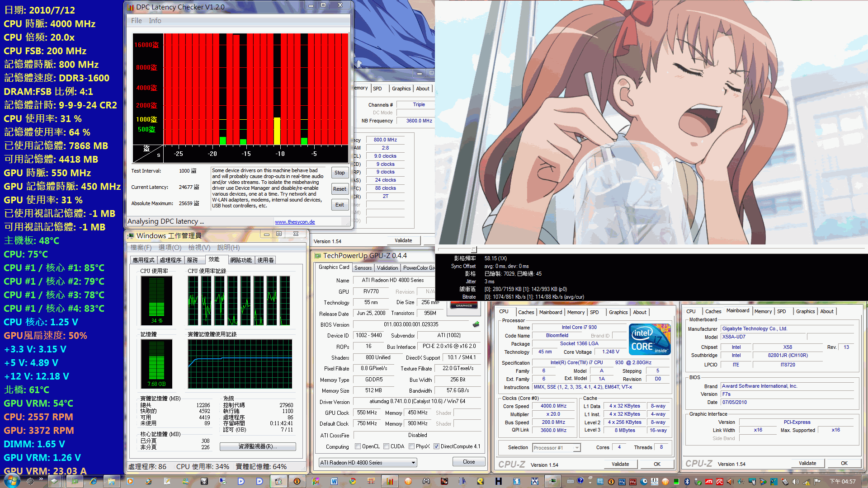Viewport: 868px width, 488px height.
Task: Click the 資源監視器(R)... button
Action: pyautogui.click(x=258, y=446)
